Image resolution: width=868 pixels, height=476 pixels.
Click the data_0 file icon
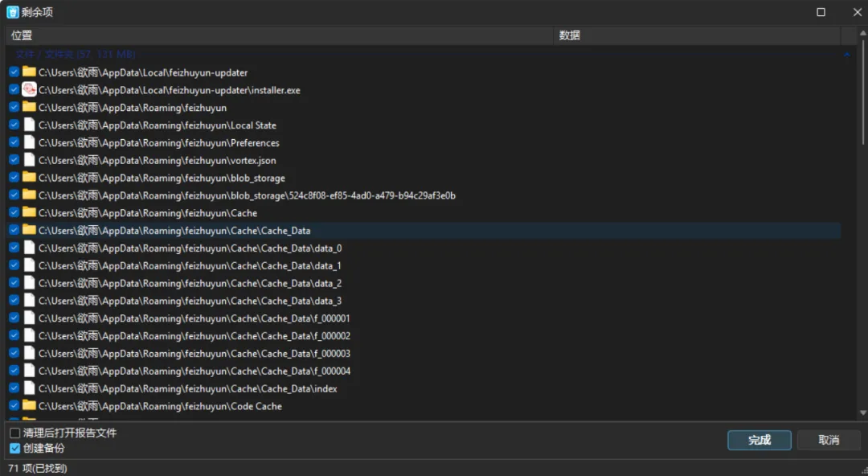click(x=29, y=248)
